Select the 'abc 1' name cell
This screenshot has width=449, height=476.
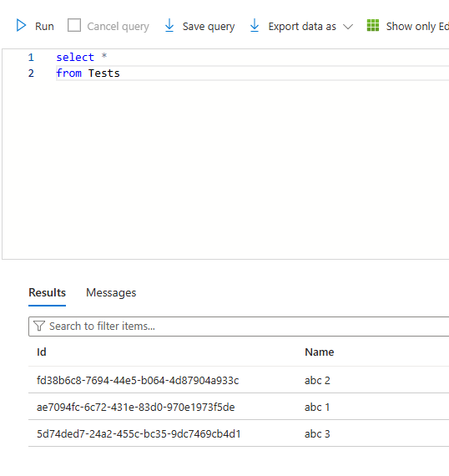pyautogui.click(x=317, y=407)
